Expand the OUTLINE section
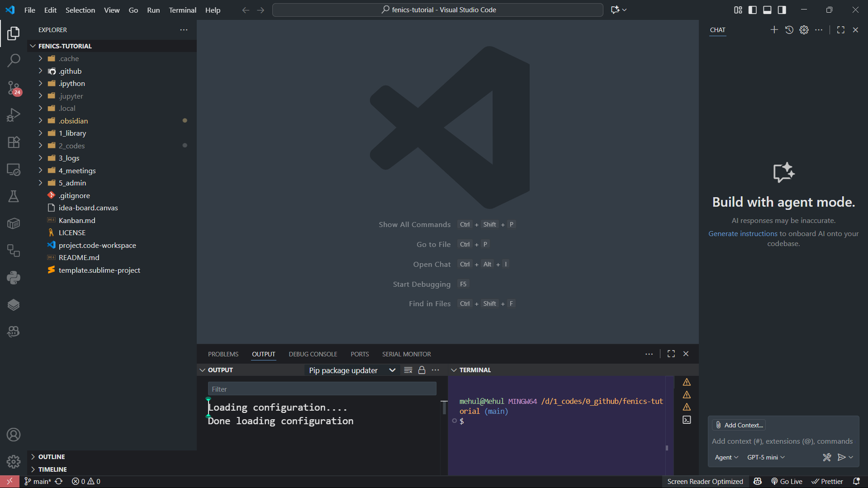868x488 pixels. click(112, 457)
